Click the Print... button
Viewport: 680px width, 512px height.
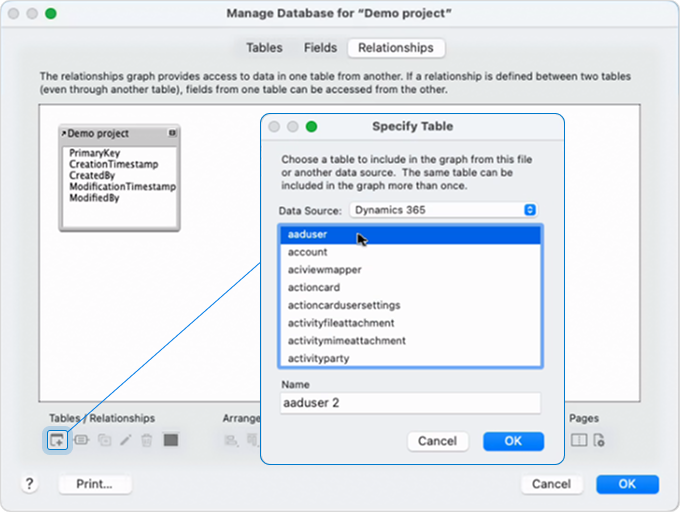point(95,484)
